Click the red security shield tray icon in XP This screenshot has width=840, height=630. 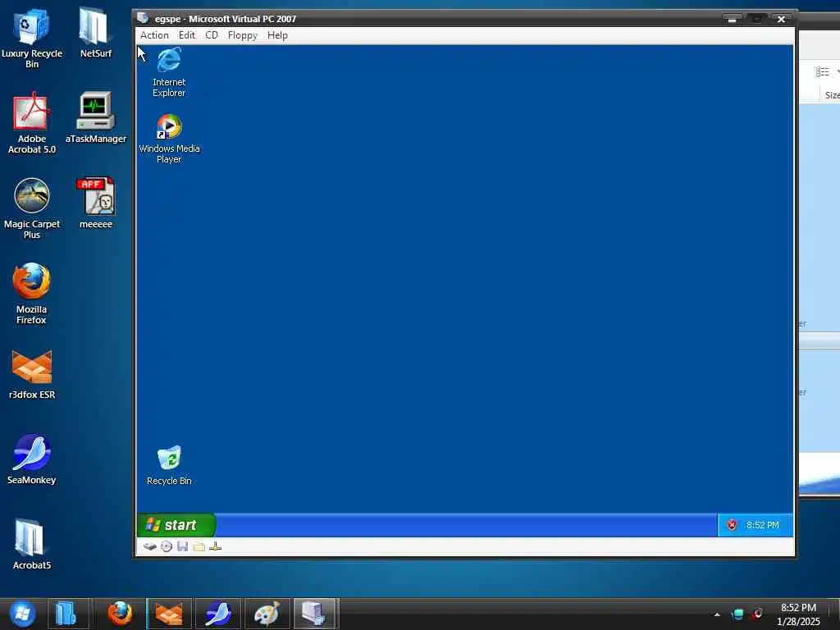coord(732,525)
